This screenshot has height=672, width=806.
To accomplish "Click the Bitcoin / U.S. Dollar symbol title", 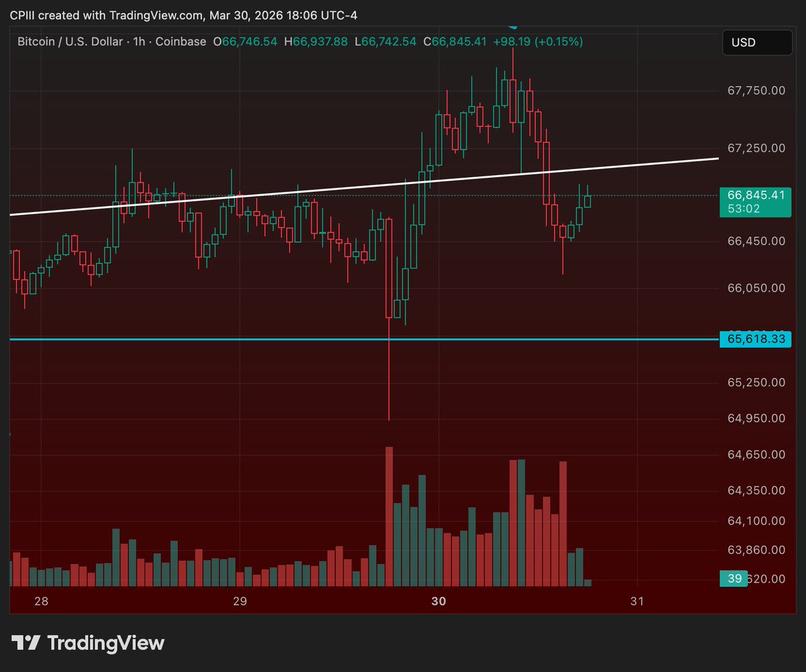I will click(x=71, y=42).
